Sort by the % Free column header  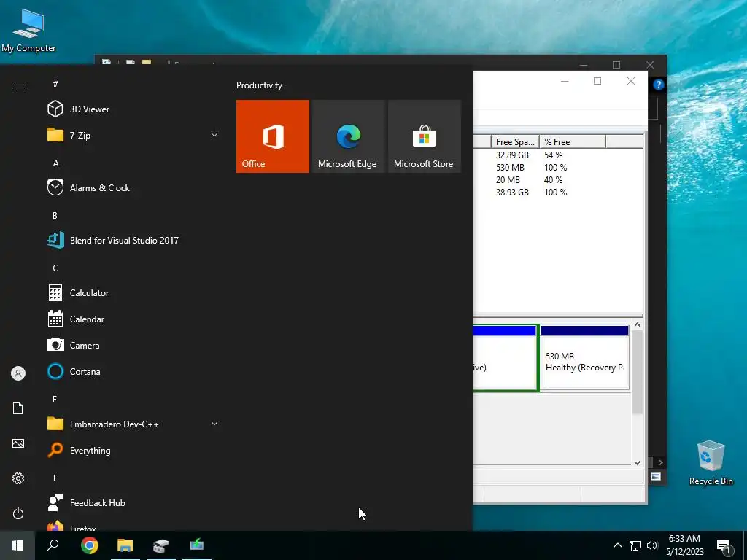[572, 142]
